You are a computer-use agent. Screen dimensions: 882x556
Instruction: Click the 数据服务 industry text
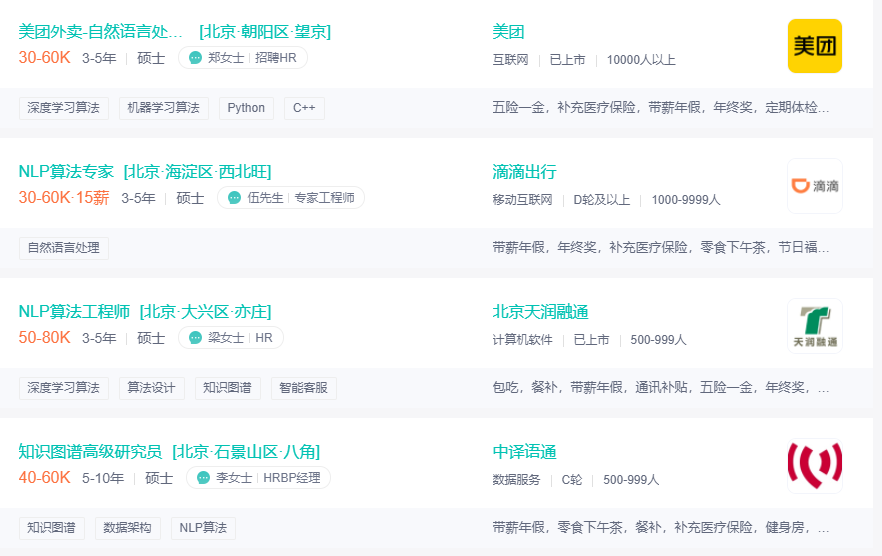tap(516, 480)
